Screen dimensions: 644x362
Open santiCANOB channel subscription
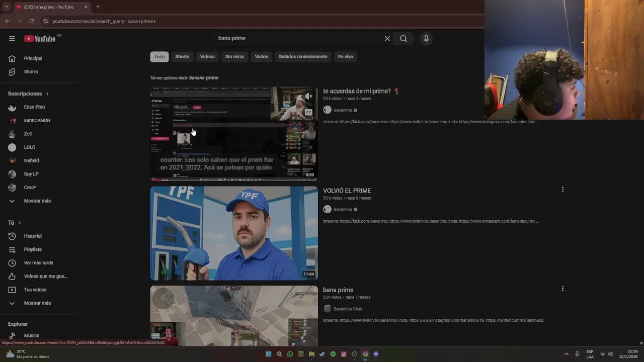39,121
